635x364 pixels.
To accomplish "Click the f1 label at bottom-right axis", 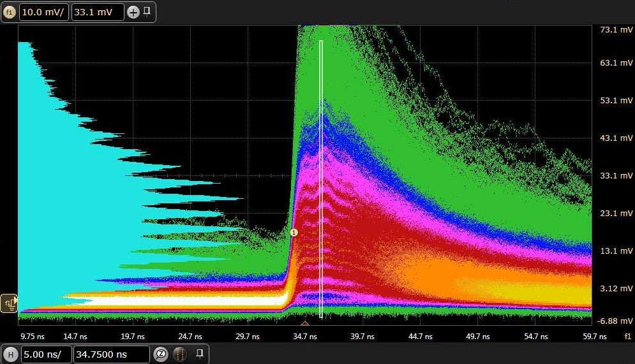I will point(627,336).
